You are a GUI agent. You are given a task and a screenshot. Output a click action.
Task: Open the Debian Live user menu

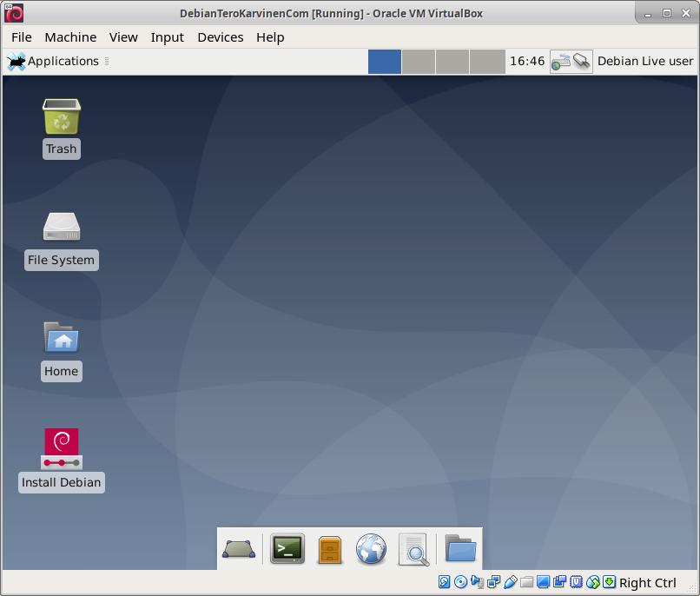pos(645,61)
